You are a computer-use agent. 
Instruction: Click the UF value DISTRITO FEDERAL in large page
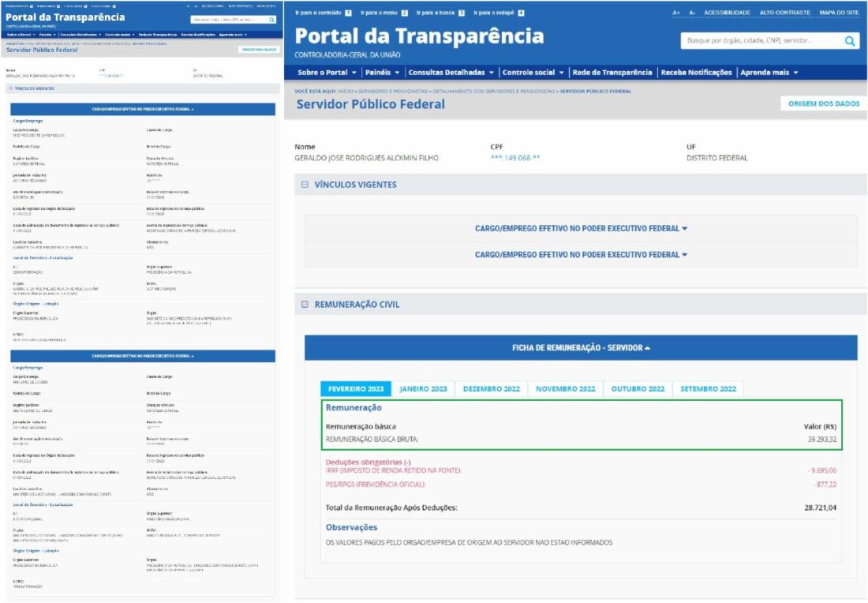point(716,158)
